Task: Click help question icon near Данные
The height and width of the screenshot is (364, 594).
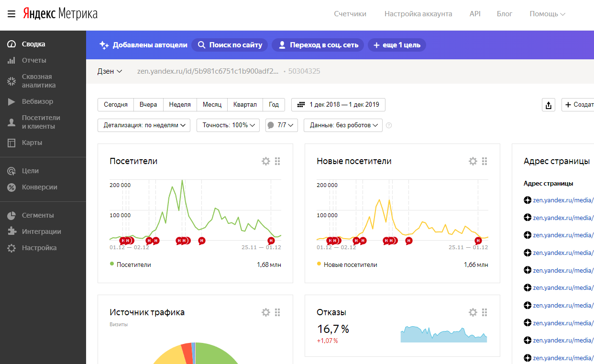Action: point(389,125)
